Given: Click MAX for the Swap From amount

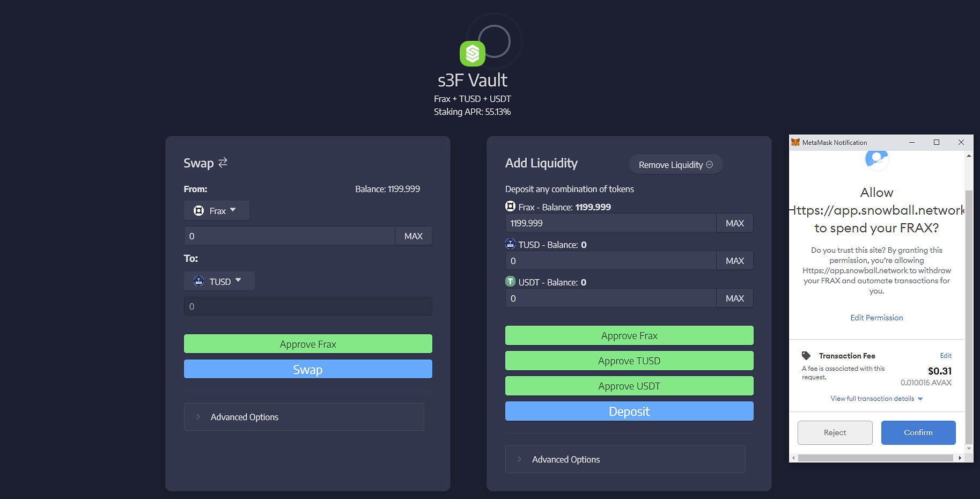Looking at the screenshot, I should point(414,236).
